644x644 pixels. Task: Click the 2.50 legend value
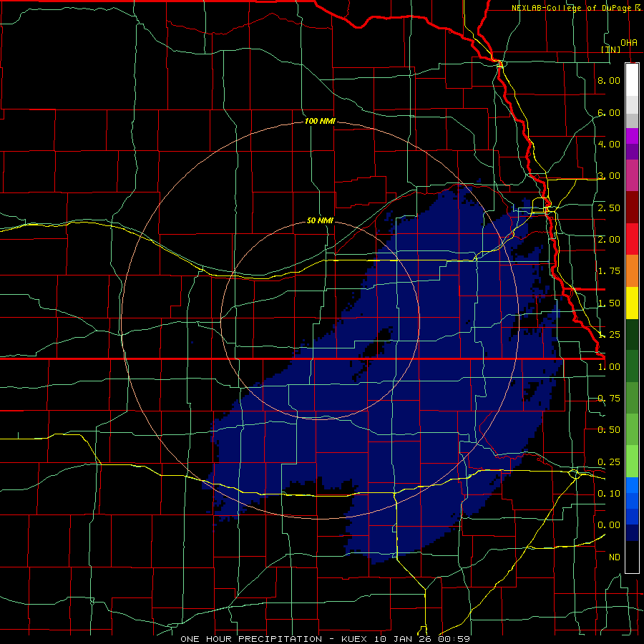pyautogui.click(x=609, y=208)
